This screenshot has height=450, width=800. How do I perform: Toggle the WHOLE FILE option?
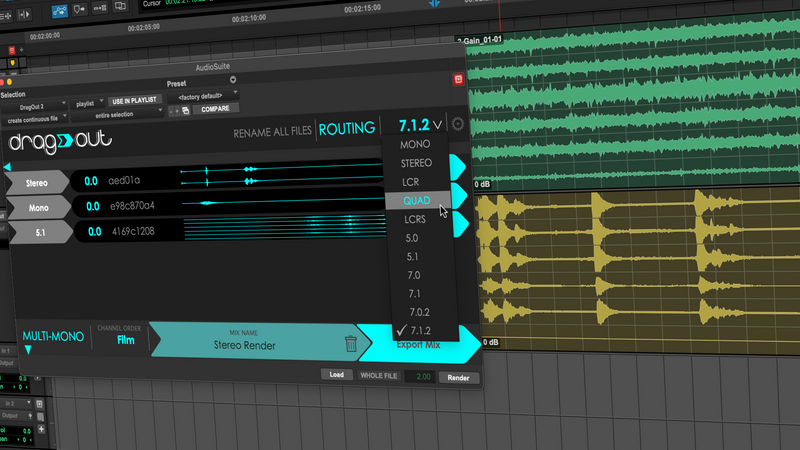(379, 376)
